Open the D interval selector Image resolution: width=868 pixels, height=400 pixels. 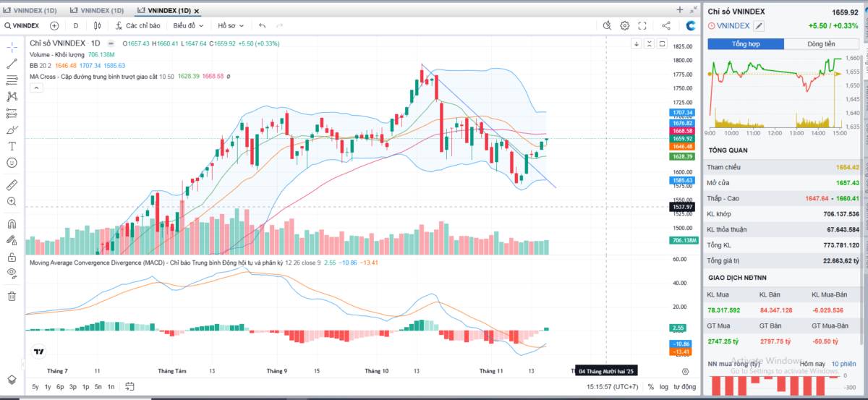pos(76,25)
